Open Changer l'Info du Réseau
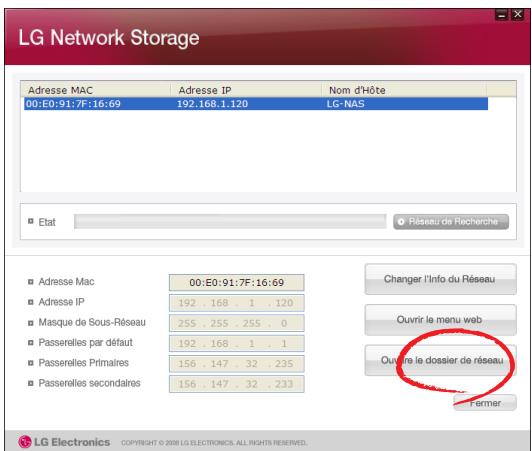The height and width of the screenshot is (451, 532). (440, 279)
